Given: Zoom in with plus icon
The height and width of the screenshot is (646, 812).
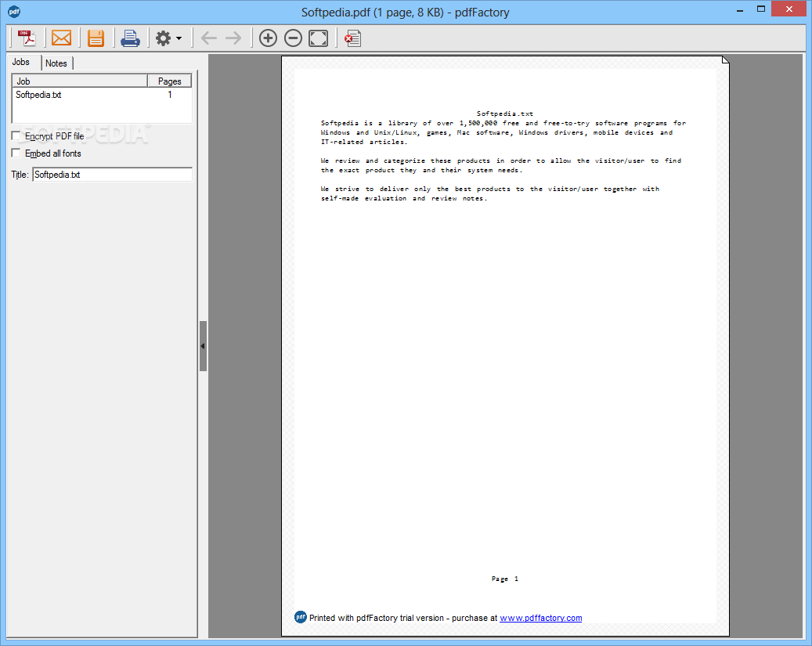Looking at the screenshot, I should 268,38.
